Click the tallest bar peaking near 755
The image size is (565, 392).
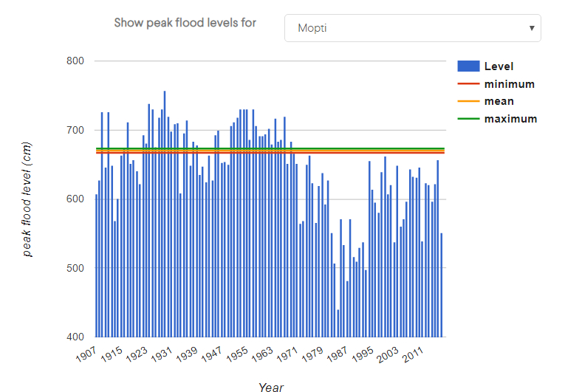[165, 214]
